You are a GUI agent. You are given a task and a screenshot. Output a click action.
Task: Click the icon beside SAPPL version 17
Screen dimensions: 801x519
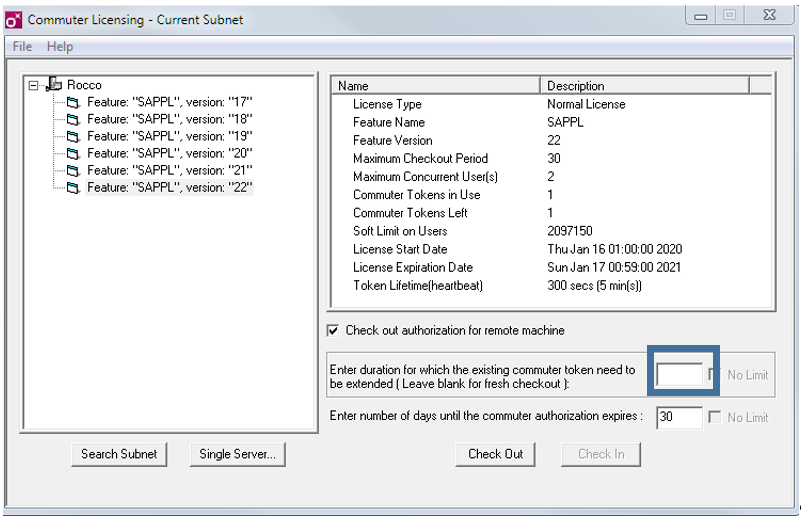[73, 102]
